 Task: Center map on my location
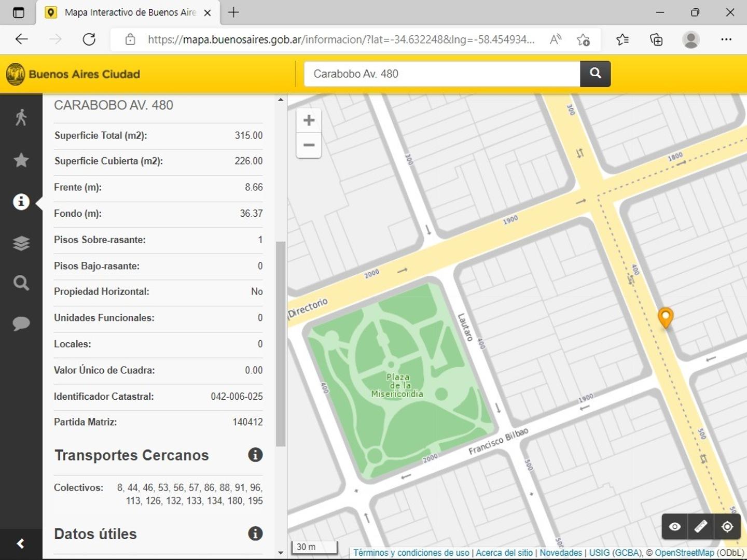click(727, 527)
